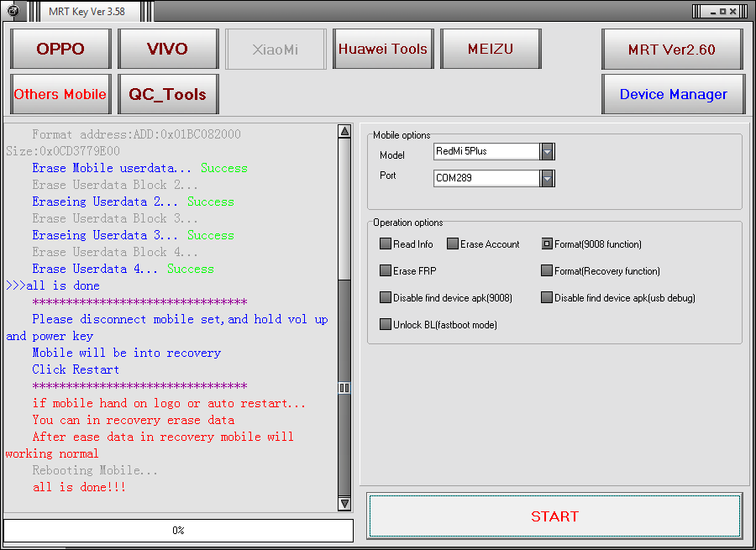This screenshot has height=550, width=756.
Task: Click the MRT Ver2.60 button
Action: click(672, 50)
